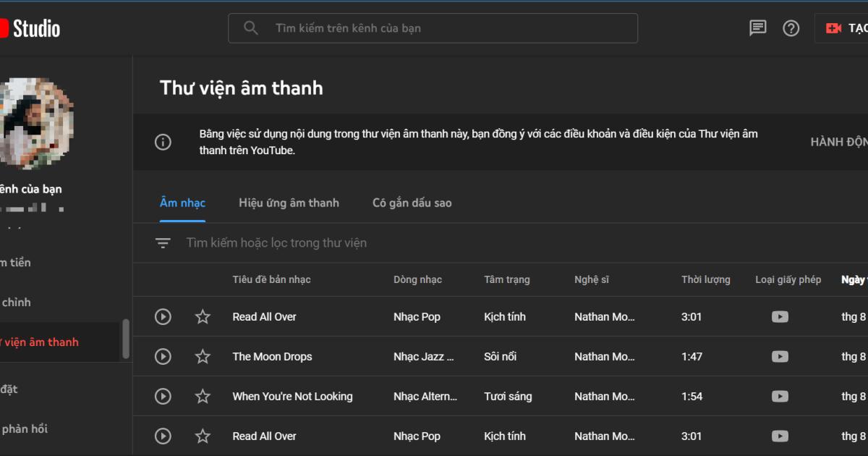Viewport: 868px width, 456px height.
Task: Play the track "Read All Over"
Action: coord(163,316)
